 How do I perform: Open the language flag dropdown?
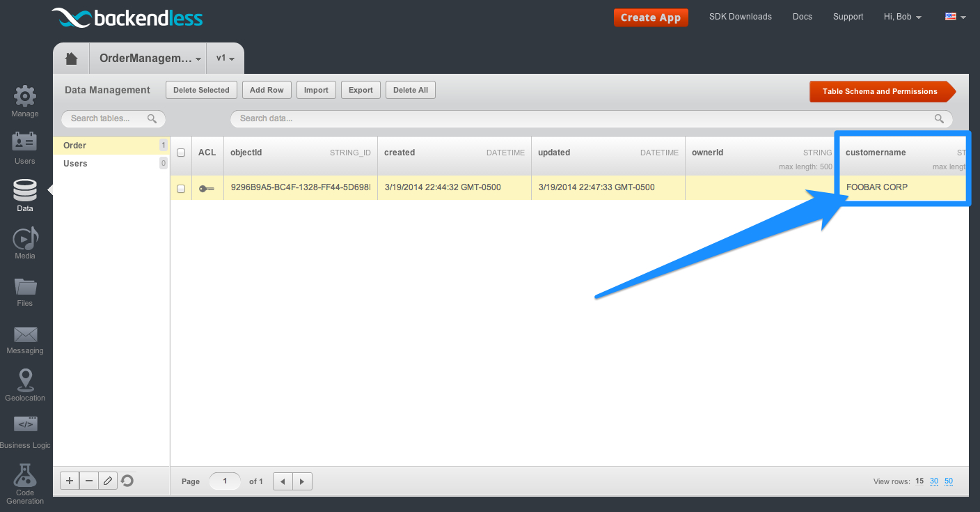pos(955,17)
